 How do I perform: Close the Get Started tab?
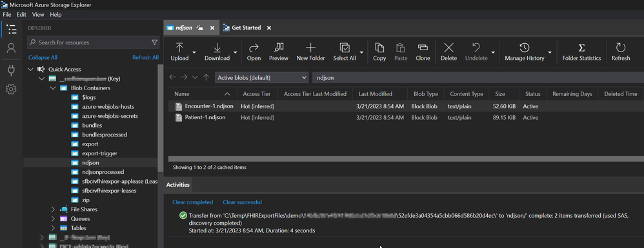(x=268, y=28)
